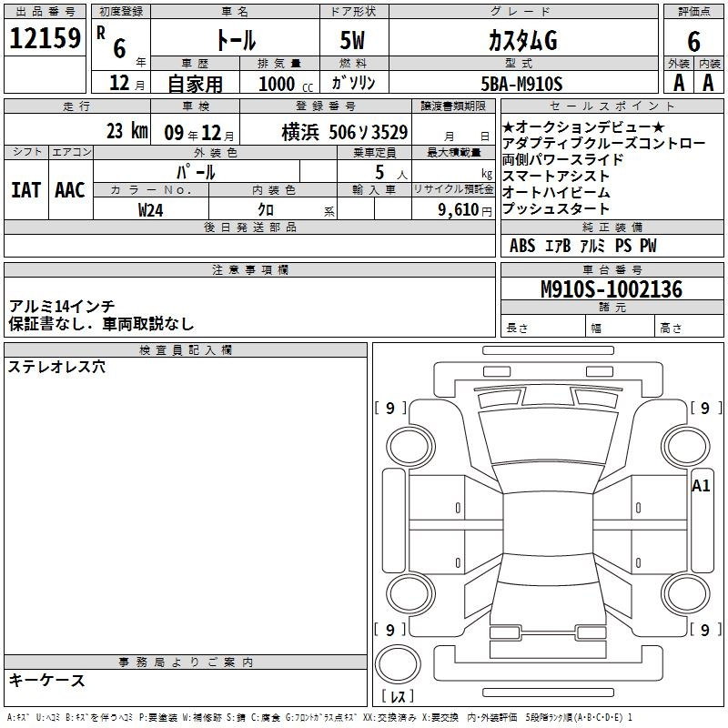Click the bottom-left tire [9] marker

pyautogui.click(x=390, y=630)
